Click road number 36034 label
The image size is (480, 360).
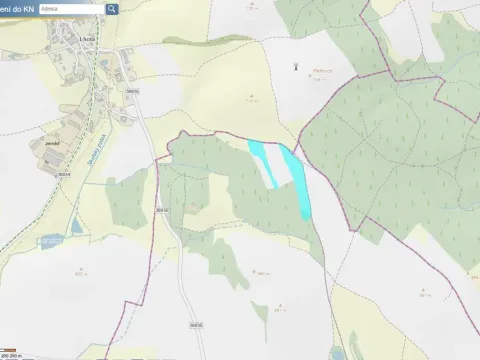click(x=64, y=174)
